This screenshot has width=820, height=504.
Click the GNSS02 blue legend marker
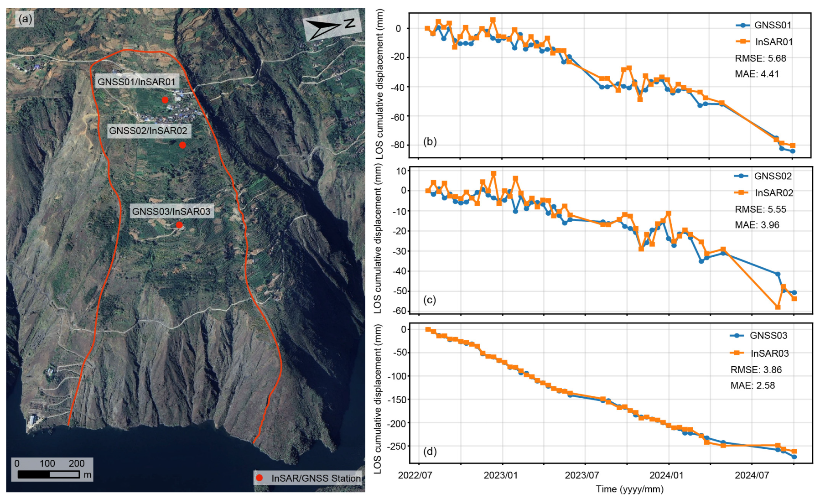click(x=742, y=176)
